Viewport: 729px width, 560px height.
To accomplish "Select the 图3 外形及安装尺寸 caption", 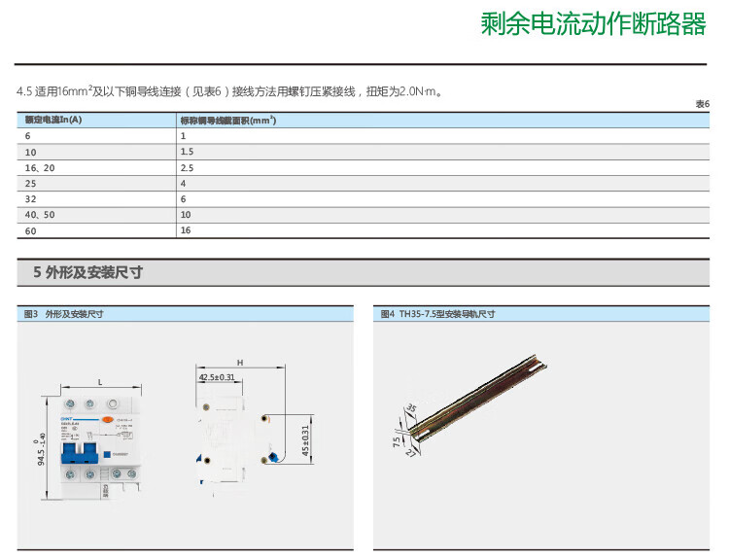I will [x=64, y=314].
